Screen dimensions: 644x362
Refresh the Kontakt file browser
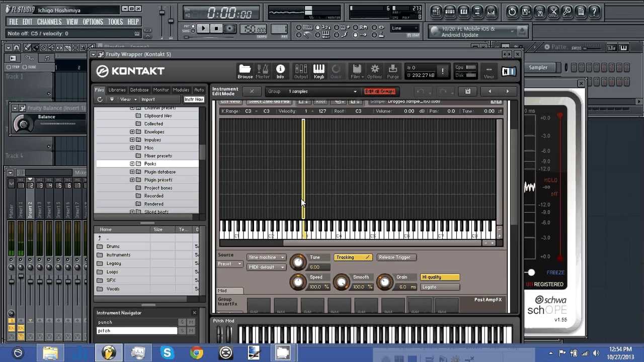point(100,100)
